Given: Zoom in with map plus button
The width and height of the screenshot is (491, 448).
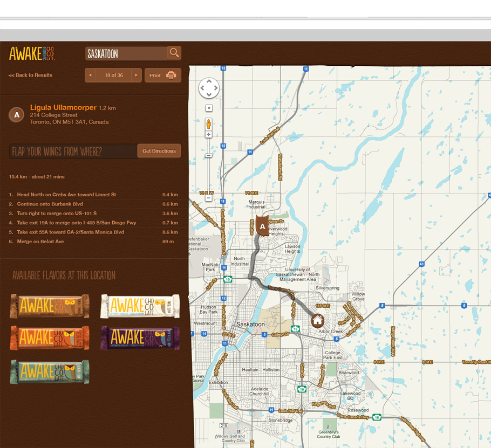Looking at the screenshot, I should (x=209, y=135).
